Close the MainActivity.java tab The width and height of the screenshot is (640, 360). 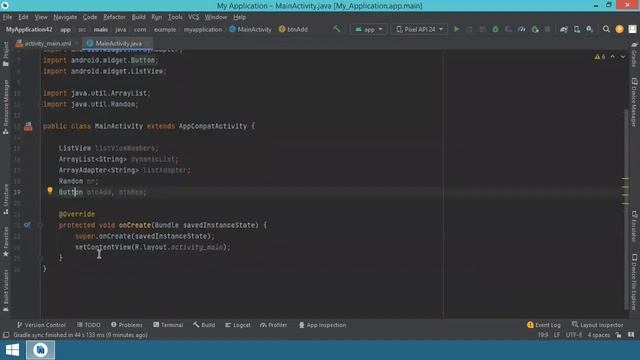click(x=147, y=43)
